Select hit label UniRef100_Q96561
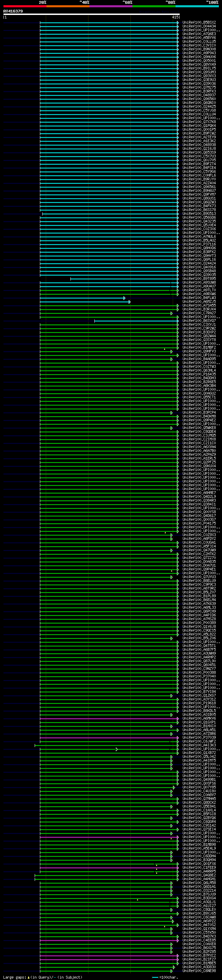Screen dimensions: 222x980 pyautogui.click(x=199, y=187)
